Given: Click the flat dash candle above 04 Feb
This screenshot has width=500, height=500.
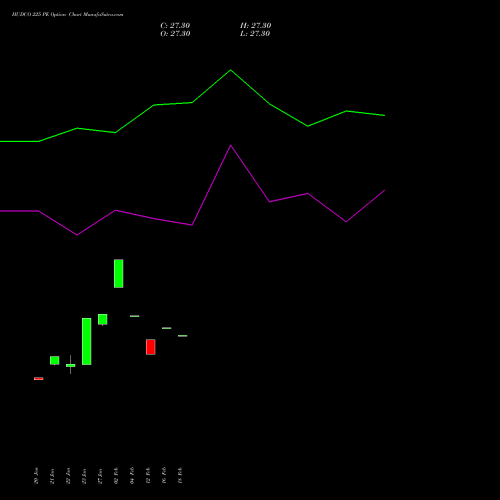Looking at the screenshot, I should [x=135, y=316].
